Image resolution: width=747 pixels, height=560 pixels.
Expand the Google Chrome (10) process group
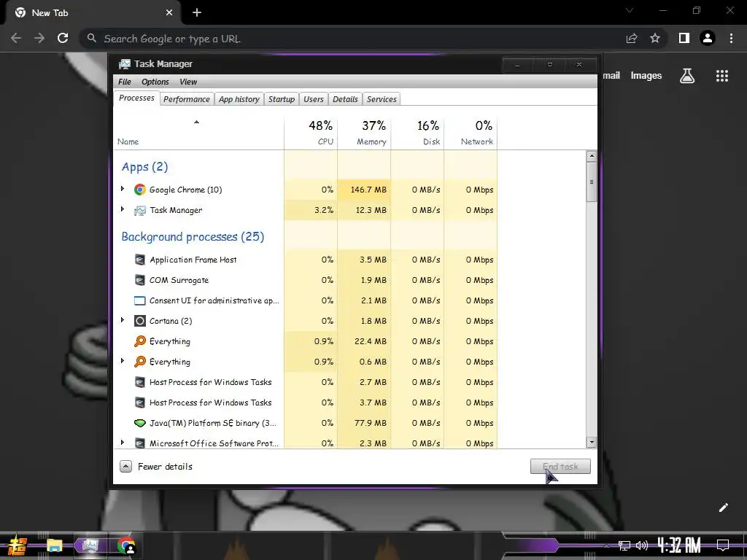(x=123, y=189)
